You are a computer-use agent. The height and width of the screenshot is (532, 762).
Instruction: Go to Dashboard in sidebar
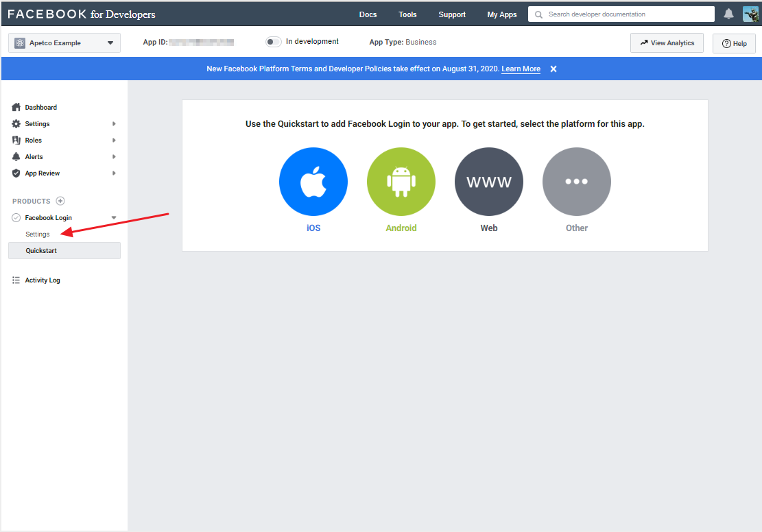click(x=41, y=108)
